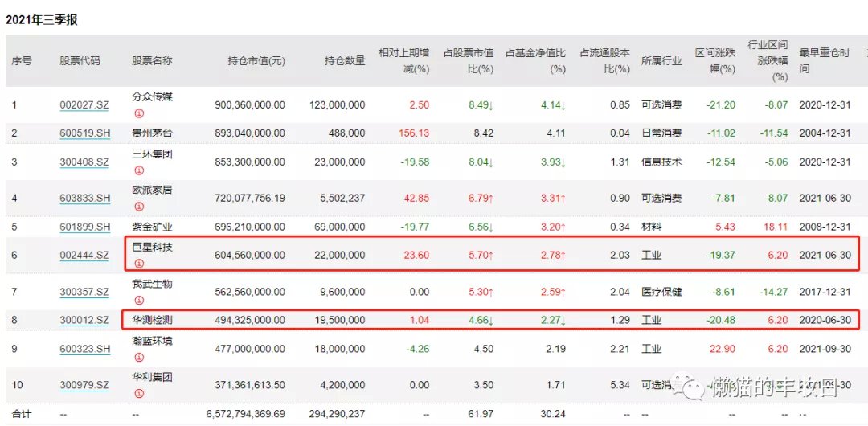Open stock code link 300357.SZ

click(84, 292)
